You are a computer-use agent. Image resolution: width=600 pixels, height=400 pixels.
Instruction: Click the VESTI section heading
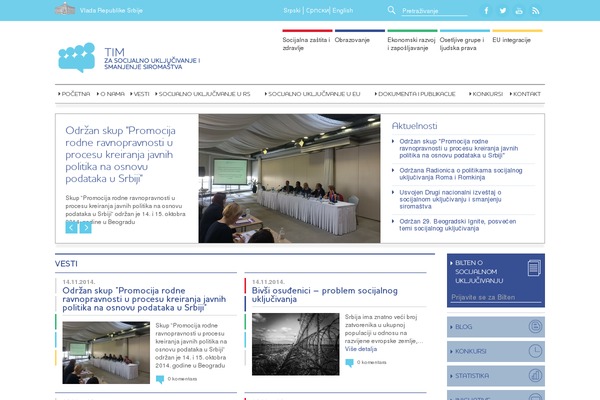tap(66, 264)
